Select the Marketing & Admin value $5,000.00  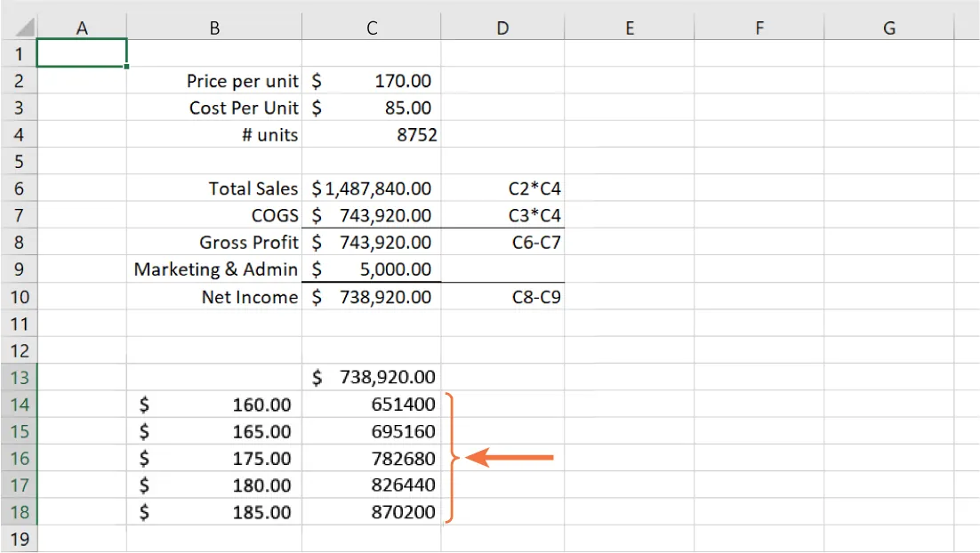371,268
